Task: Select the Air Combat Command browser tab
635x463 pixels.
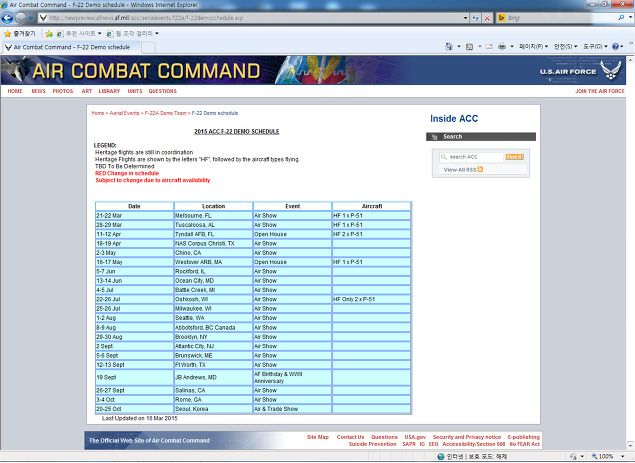Action: [71, 47]
